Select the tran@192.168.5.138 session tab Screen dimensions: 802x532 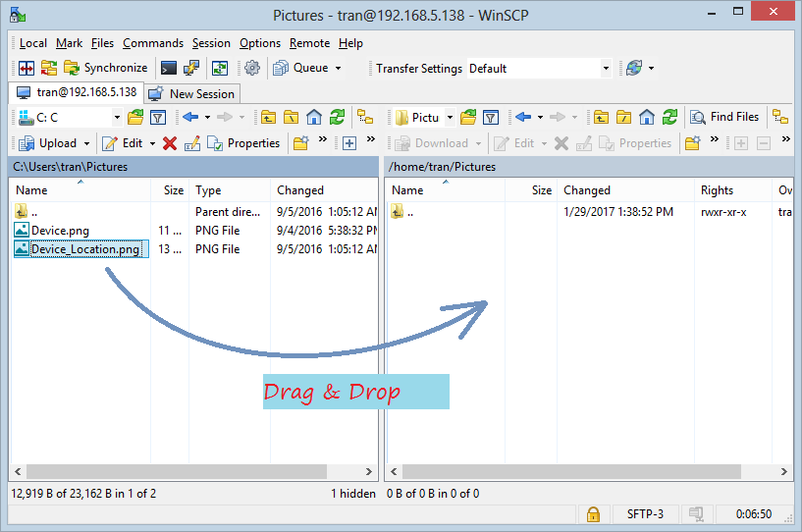pyautogui.click(x=77, y=92)
